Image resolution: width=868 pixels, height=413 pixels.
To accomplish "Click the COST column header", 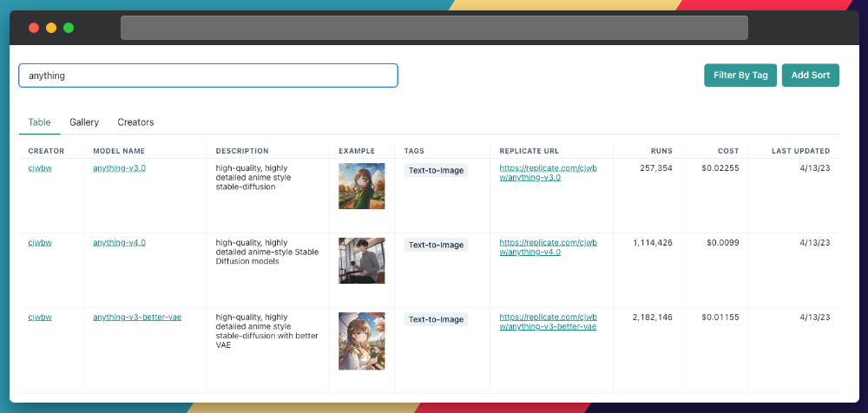I will click(x=728, y=151).
